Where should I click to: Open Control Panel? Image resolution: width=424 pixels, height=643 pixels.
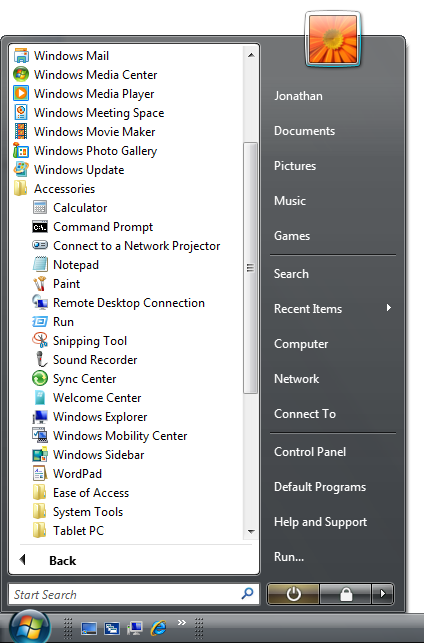310,451
